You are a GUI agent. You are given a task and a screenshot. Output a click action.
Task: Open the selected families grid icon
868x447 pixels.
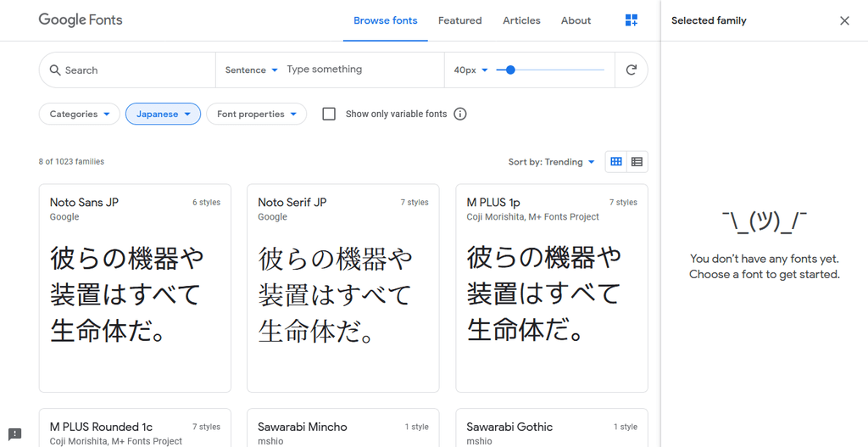(x=631, y=20)
